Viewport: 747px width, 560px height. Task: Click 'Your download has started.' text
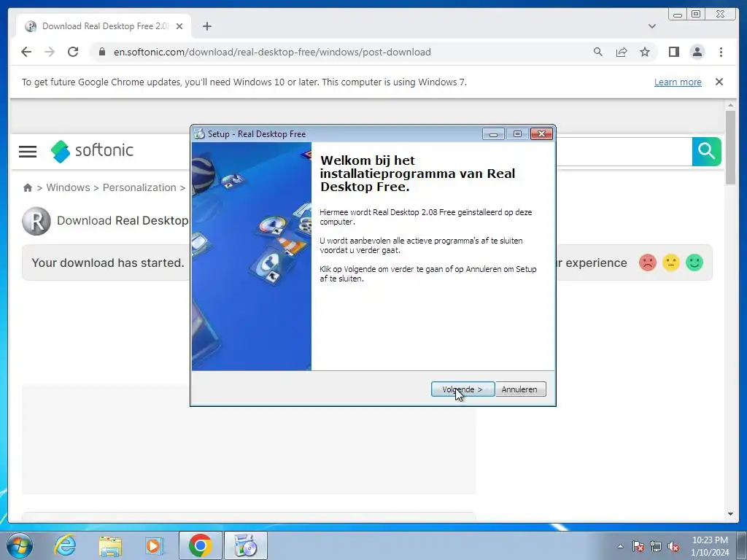[x=108, y=262]
